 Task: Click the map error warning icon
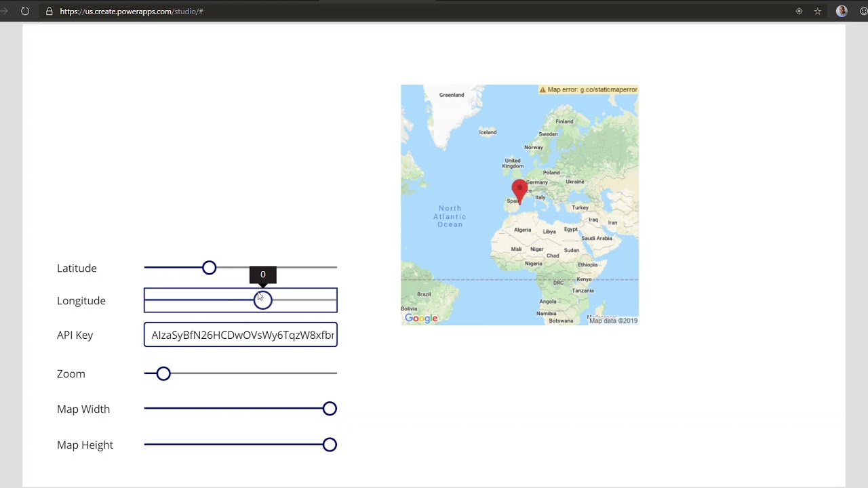[542, 89]
